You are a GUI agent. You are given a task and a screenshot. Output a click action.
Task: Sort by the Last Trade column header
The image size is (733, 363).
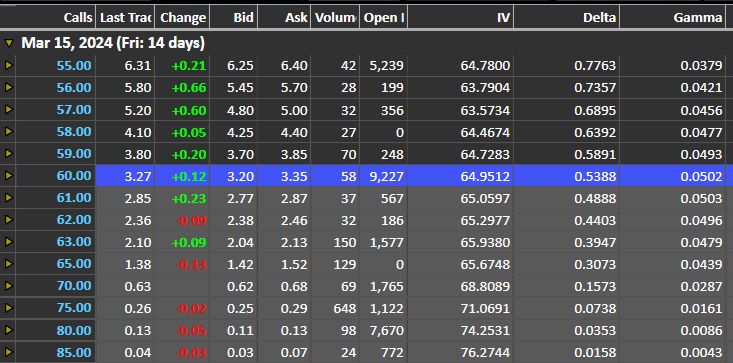(x=125, y=17)
